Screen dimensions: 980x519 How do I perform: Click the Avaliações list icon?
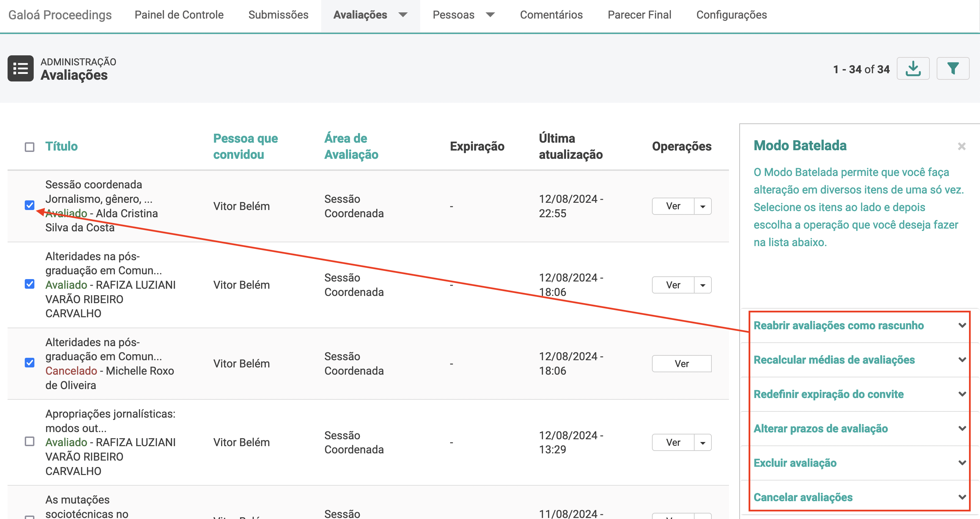(21, 69)
